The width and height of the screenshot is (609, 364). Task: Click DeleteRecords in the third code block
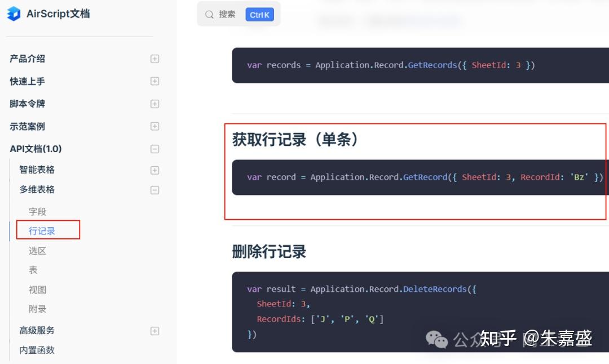pyautogui.click(x=435, y=289)
